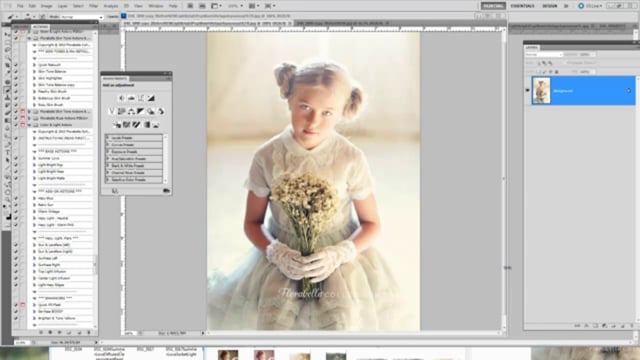Click the Background layer thumbnail
The image size is (640, 360).
541,91
